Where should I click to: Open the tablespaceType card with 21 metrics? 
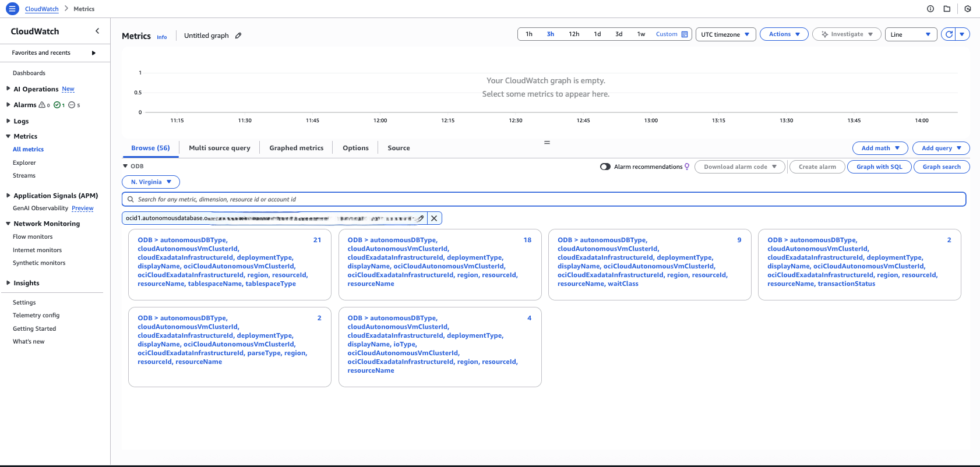coord(230,264)
